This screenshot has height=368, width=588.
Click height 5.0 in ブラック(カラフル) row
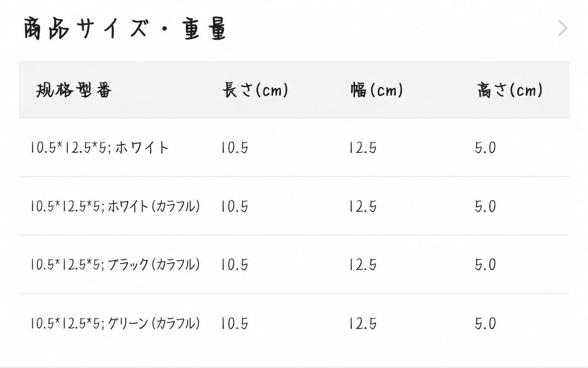click(x=485, y=264)
